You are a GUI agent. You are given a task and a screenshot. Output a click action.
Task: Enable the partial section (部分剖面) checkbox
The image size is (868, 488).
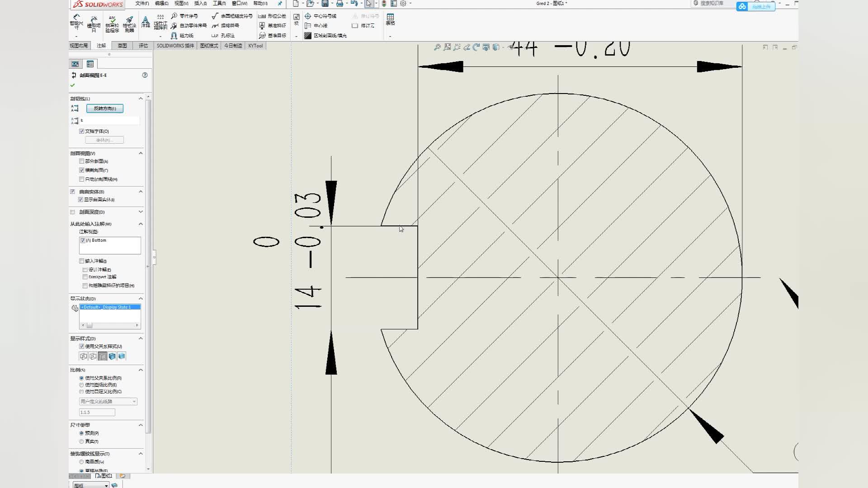[82, 161]
